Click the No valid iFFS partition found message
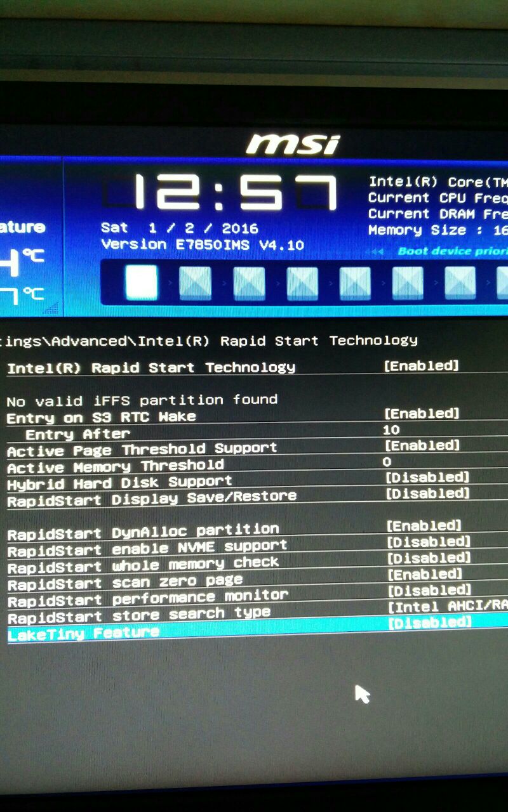Screen dimensions: 508x812 click(142, 400)
